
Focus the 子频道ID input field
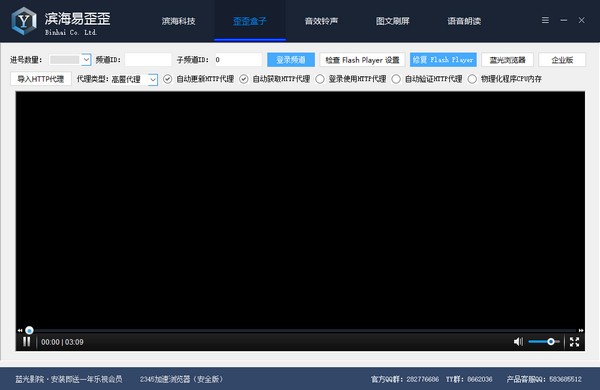[238, 60]
